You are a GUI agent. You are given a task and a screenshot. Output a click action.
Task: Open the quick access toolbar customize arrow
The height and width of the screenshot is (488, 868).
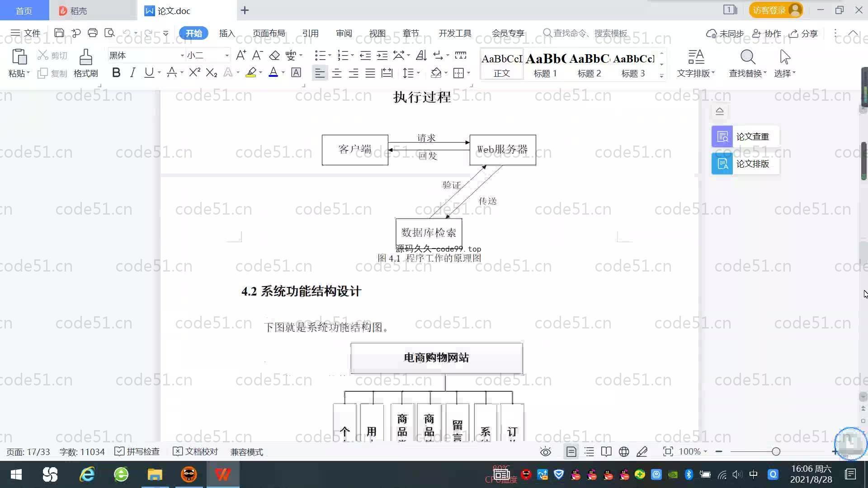coord(166,33)
